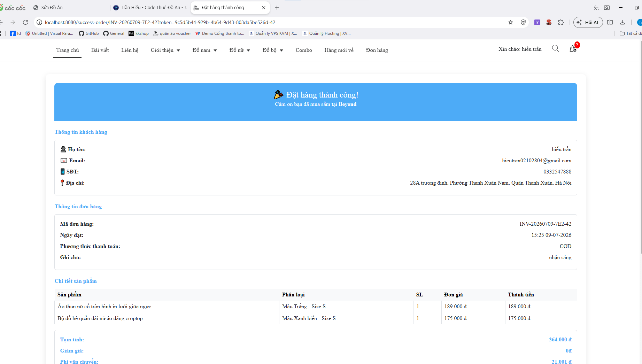This screenshot has width=642, height=364.
Task: Reload the page with the refresh icon
Action: click(x=25, y=22)
